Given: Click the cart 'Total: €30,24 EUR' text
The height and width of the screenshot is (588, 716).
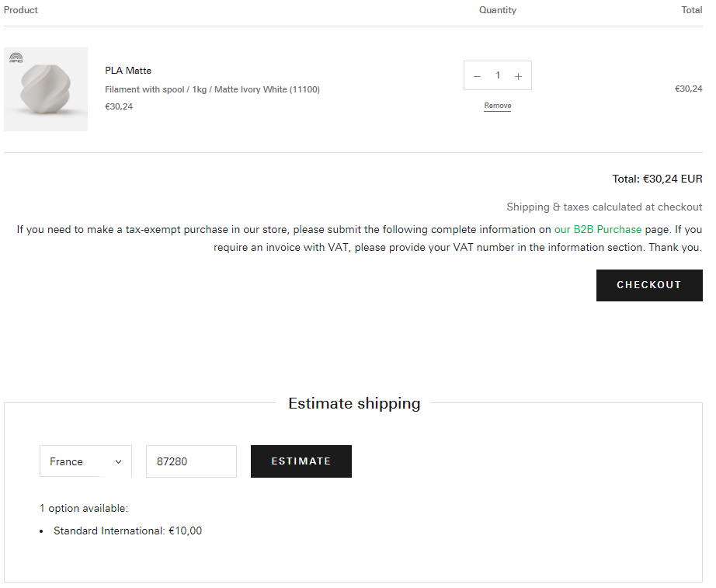Looking at the screenshot, I should [657, 179].
